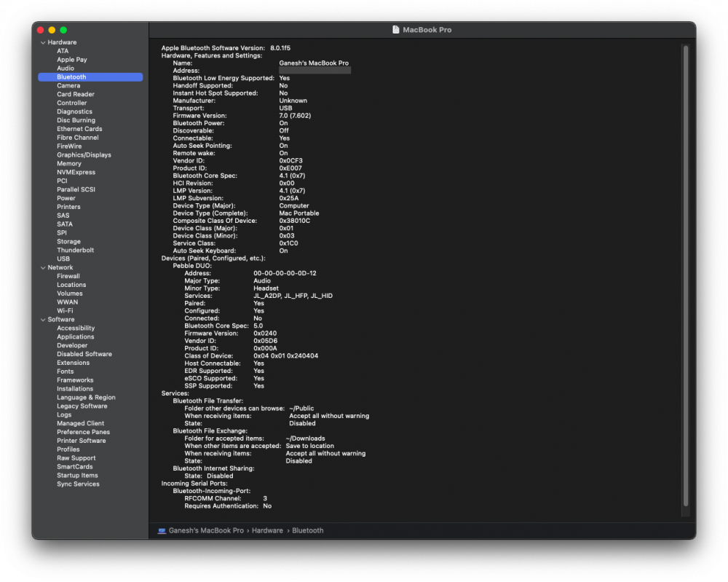
Task: Select Storage in the sidebar
Action: pyautogui.click(x=68, y=242)
